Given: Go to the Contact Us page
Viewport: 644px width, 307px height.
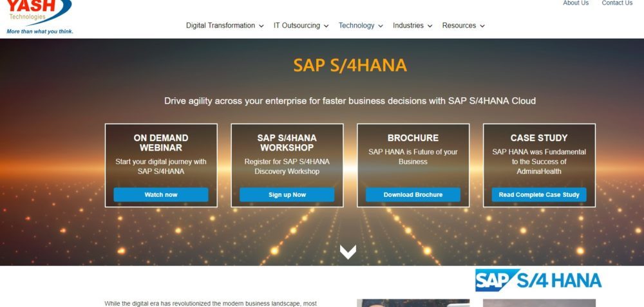Looking at the screenshot, I should (x=617, y=3).
